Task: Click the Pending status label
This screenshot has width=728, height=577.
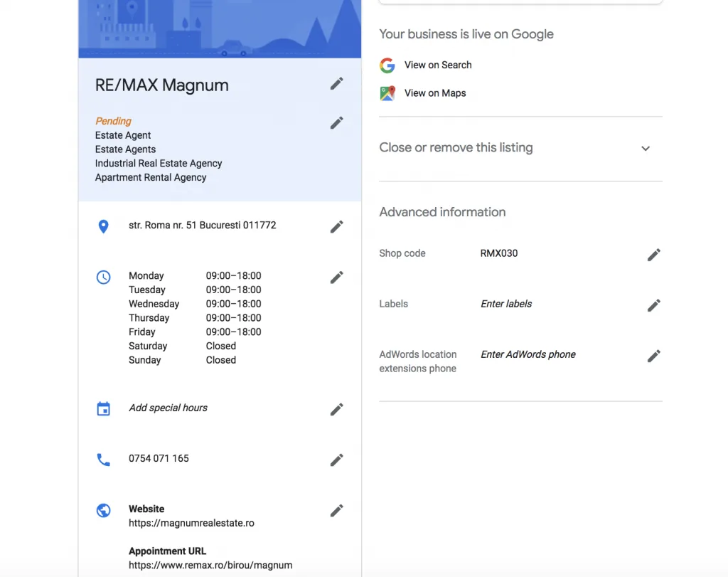Action: [x=113, y=121]
